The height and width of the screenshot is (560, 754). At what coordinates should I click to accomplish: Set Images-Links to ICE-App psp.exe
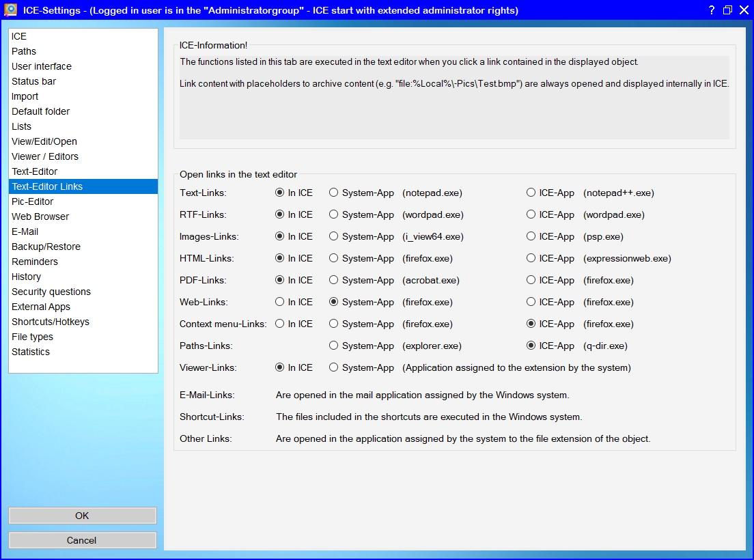click(531, 236)
